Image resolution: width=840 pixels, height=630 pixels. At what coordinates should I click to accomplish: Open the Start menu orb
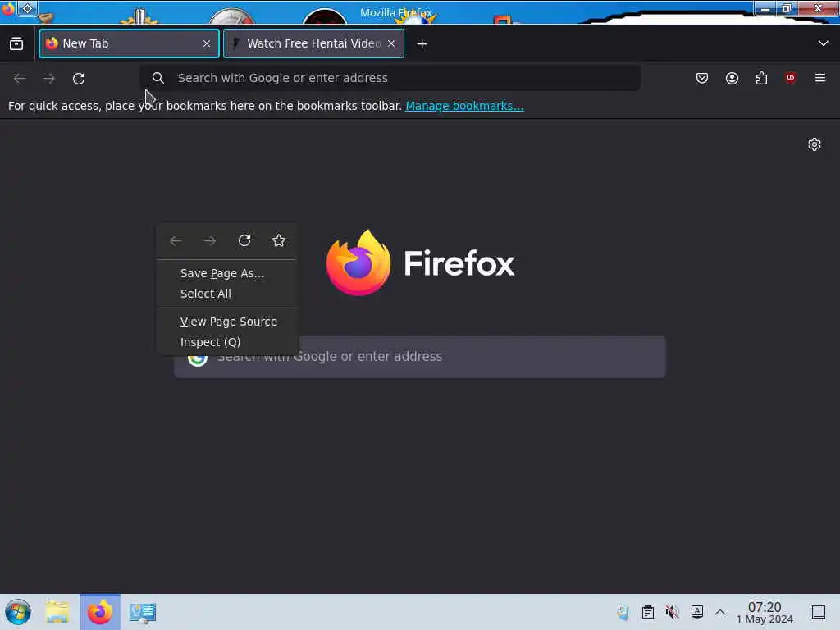pyautogui.click(x=18, y=612)
